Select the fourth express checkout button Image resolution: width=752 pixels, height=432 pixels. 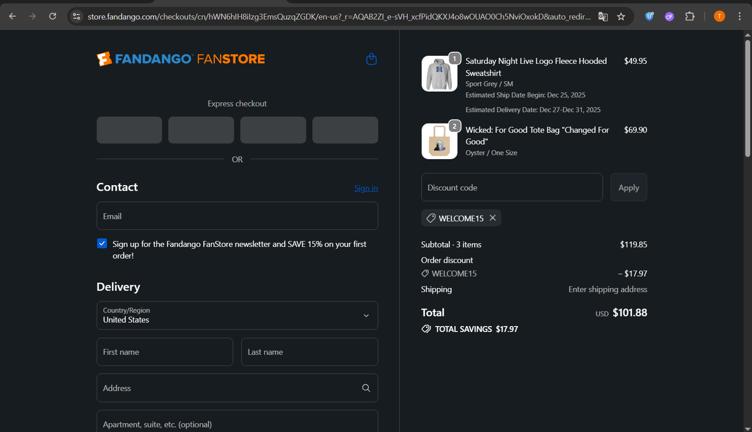click(345, 130)
